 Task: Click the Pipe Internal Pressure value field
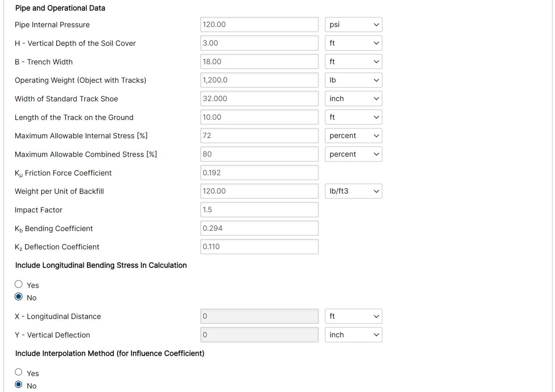coord(259,24)
